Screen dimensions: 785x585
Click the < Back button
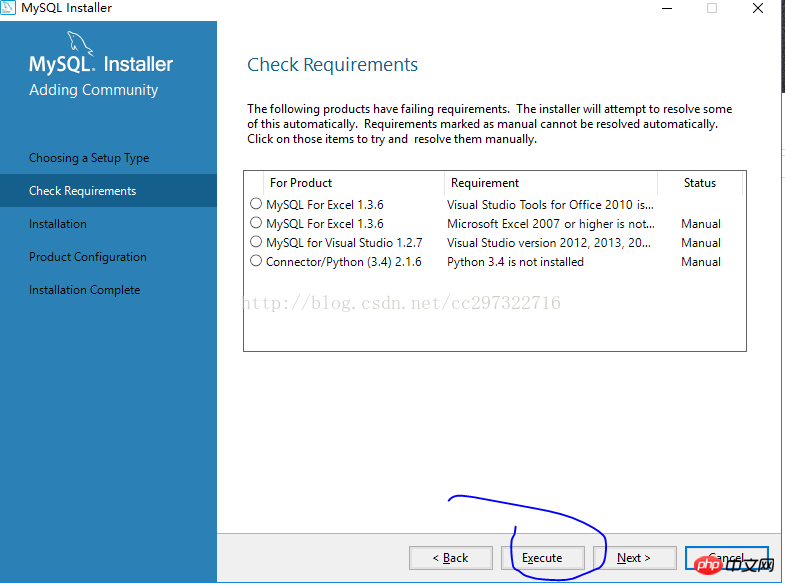coord(451,557)
